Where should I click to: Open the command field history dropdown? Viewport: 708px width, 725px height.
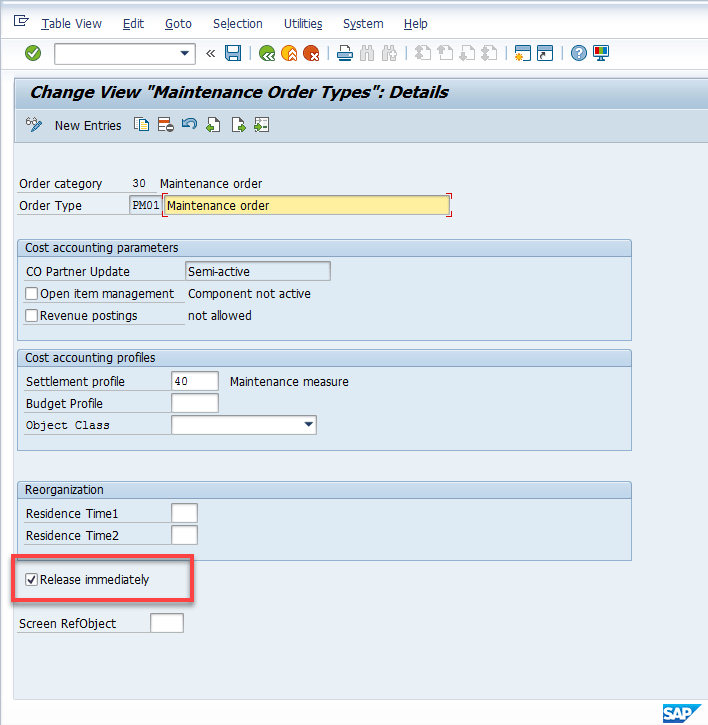185,54
